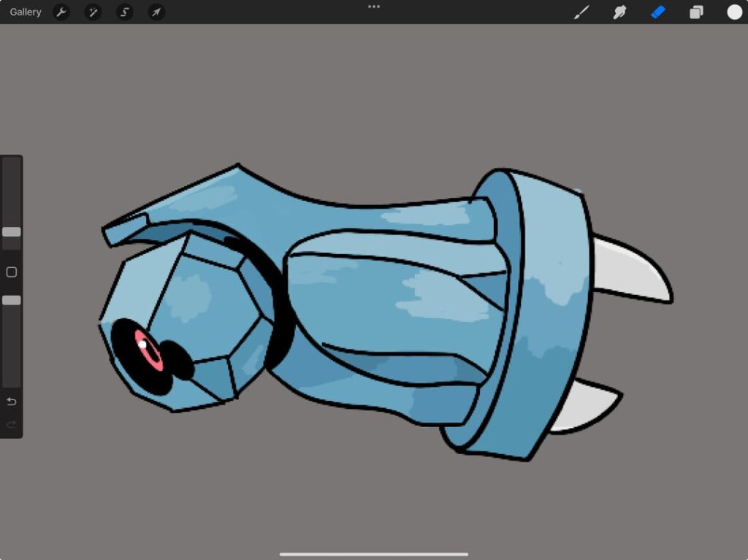Select the Smudge tool
The width and height of the screenshot is (748, 560).
(619, 12)
